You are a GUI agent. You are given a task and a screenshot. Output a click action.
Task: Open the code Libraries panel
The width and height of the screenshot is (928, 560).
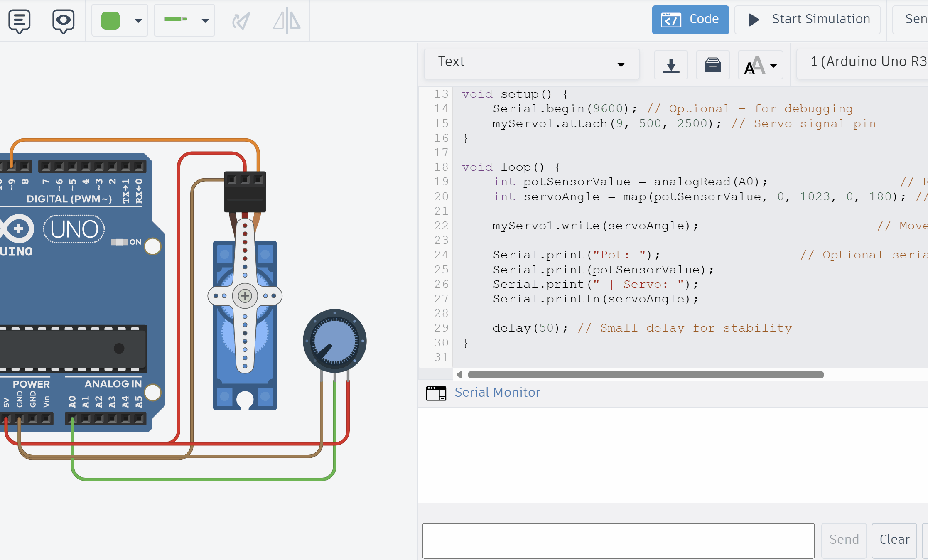pos(713,65)
